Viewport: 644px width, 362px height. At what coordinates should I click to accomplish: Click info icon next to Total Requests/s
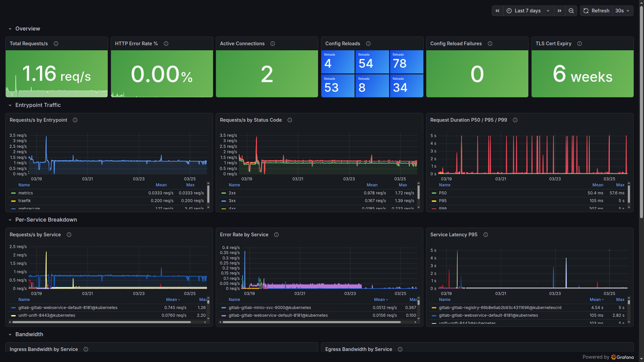coord(56,44)
